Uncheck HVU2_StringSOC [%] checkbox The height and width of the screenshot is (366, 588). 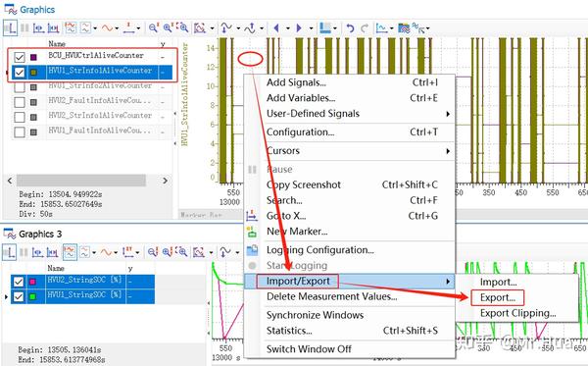(x=19, y=282)
